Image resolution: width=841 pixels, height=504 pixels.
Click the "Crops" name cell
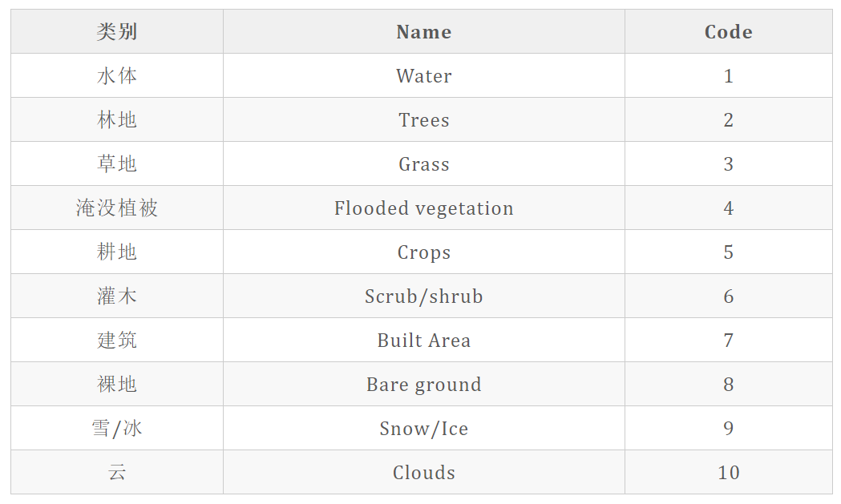pyautogui.click(x=423, y=252)
